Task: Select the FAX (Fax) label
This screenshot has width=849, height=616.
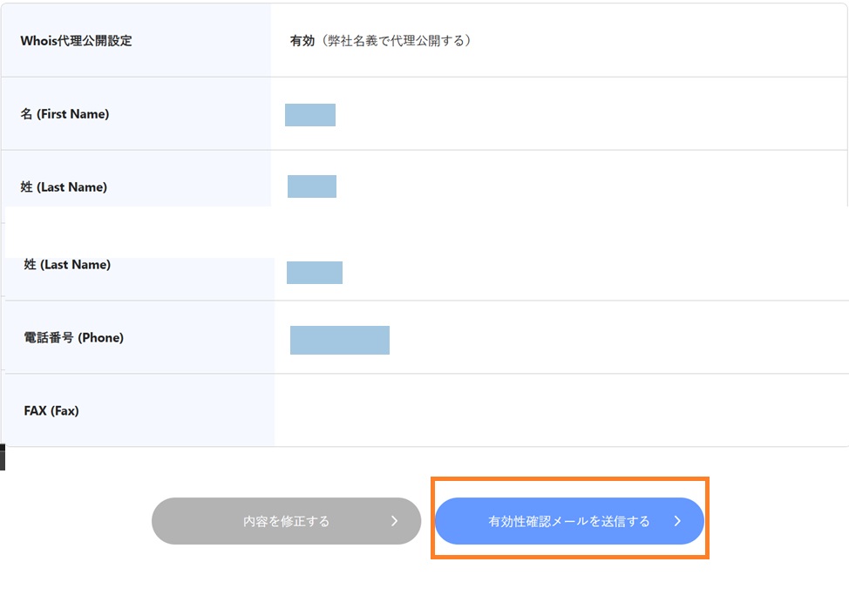Action: click(x=51, y=410)
